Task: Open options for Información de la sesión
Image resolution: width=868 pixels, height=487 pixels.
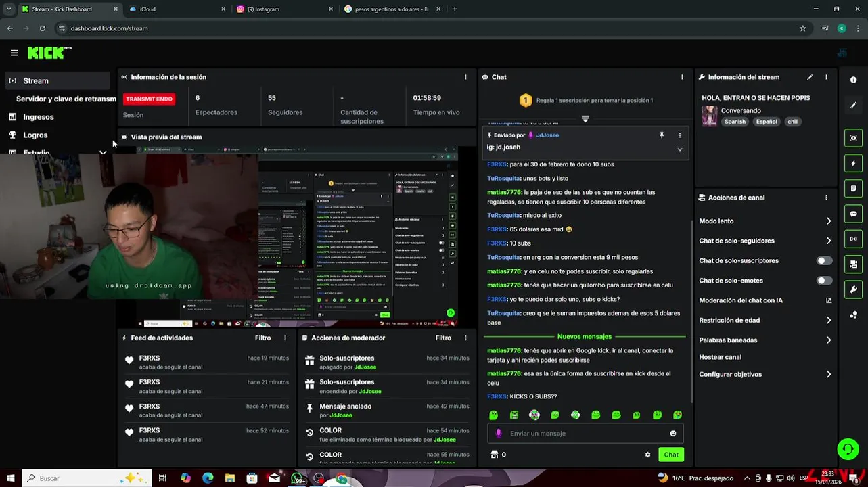Action: pos(465,77)
